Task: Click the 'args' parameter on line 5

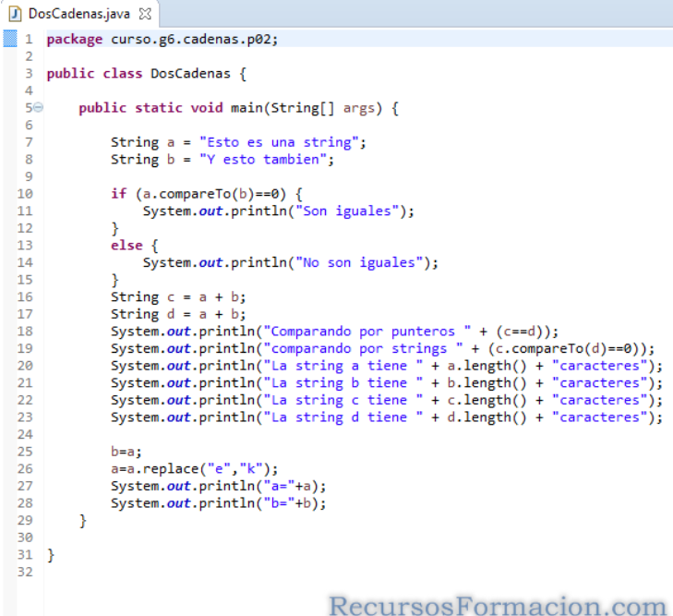Action: [x=359, y=108]
